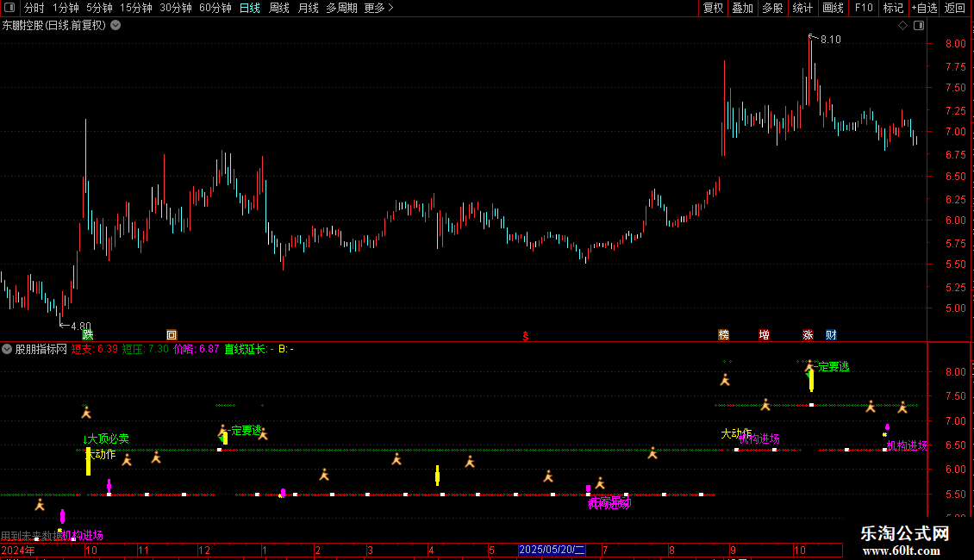Image resolution: width=974 pixels, height=560 pixels.
Task: Click the red $ dividend marker
Action: [526, 335]
